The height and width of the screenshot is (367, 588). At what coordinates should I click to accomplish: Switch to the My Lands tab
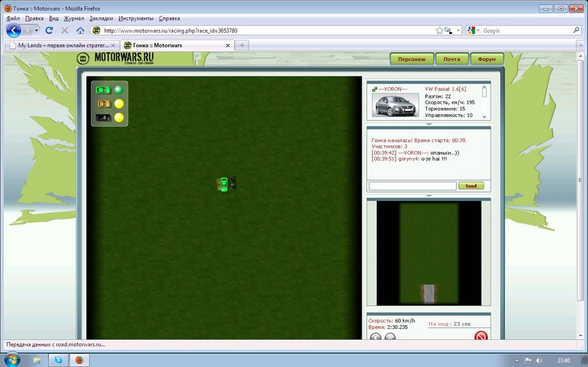(62, 45)
